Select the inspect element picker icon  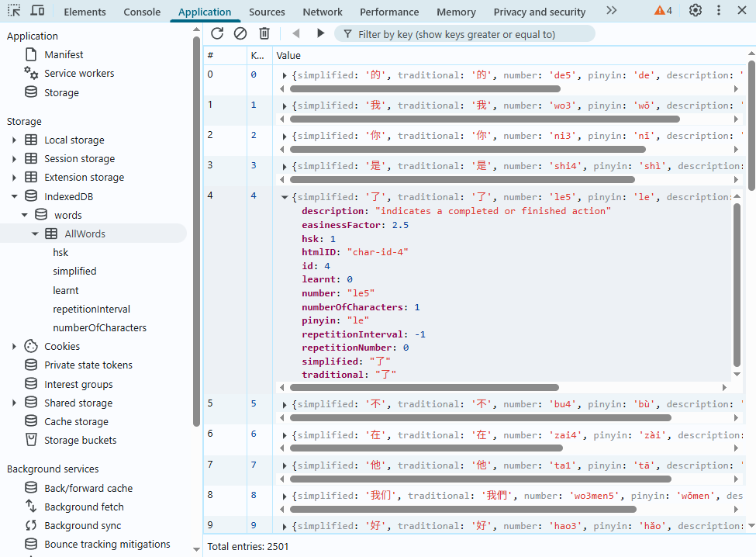tap(14, 11)
